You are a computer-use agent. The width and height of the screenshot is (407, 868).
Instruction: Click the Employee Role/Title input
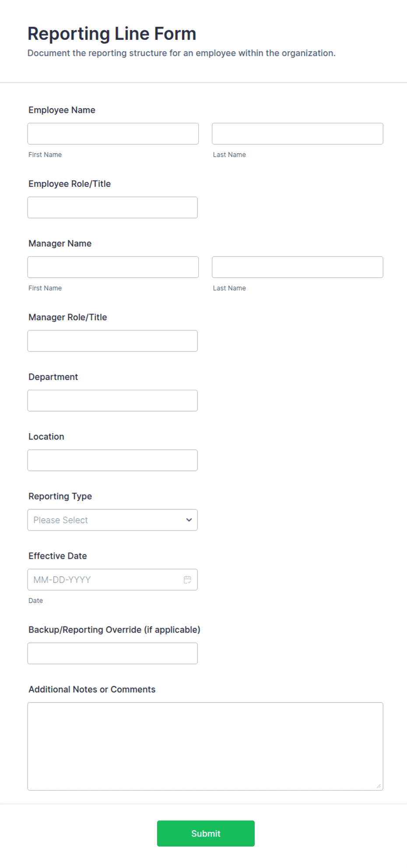[112, 207]
